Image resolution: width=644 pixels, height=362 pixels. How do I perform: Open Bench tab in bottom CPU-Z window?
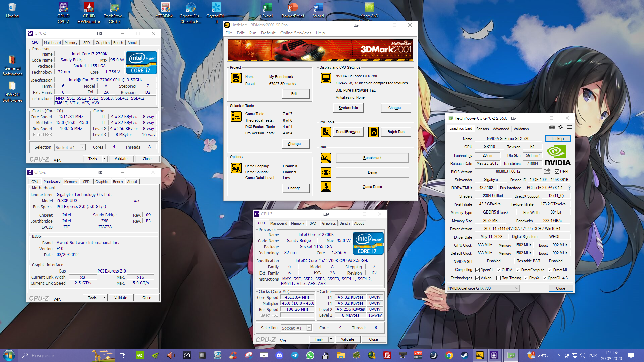point(344,223)
